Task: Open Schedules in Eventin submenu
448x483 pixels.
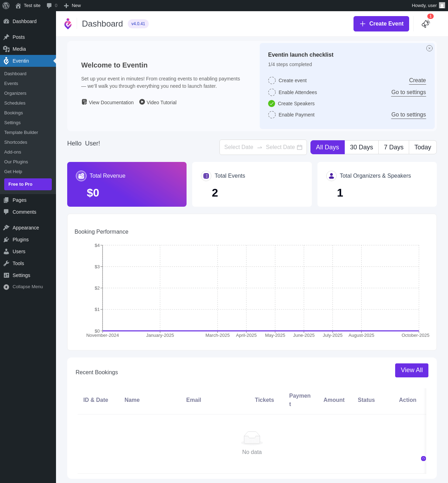Action: tap(15, 103)
